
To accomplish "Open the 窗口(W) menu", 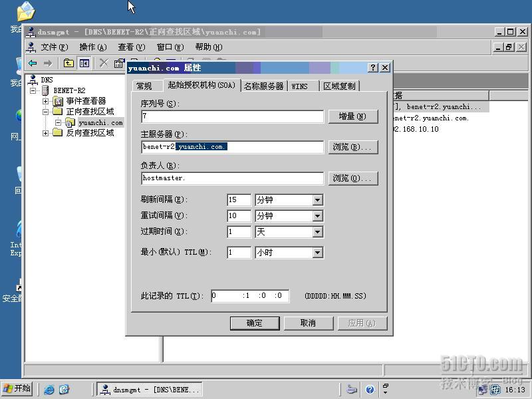I will click(x=170, y=47).
